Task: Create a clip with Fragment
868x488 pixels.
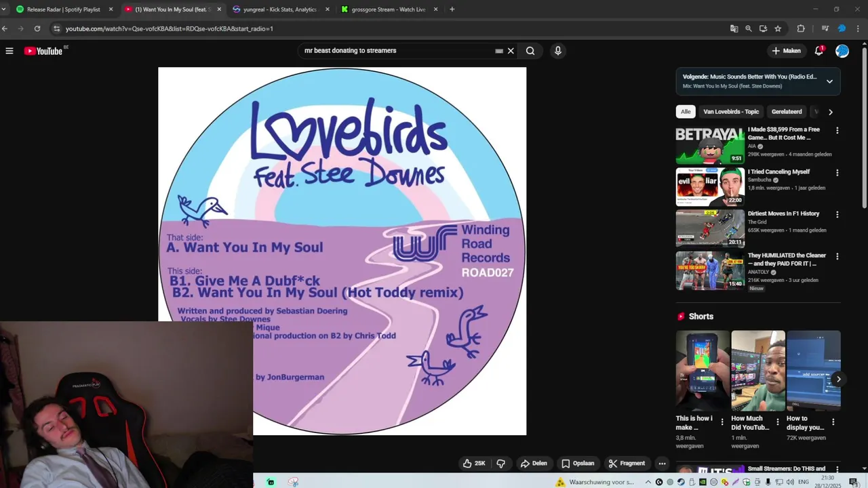Action: click(x=627, y=464)
